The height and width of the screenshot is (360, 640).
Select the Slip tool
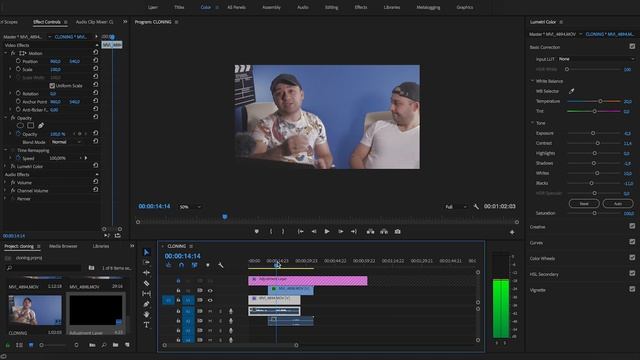[147, 293]
